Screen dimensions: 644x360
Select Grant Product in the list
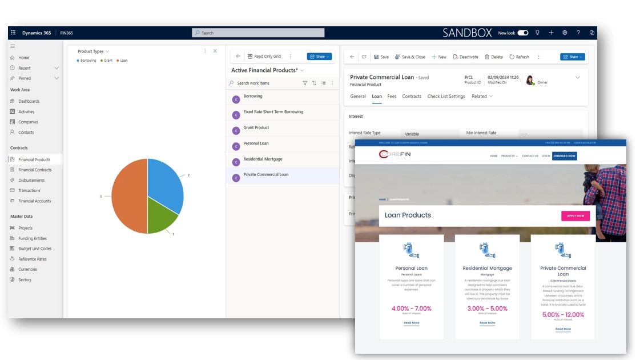(283, 128)
